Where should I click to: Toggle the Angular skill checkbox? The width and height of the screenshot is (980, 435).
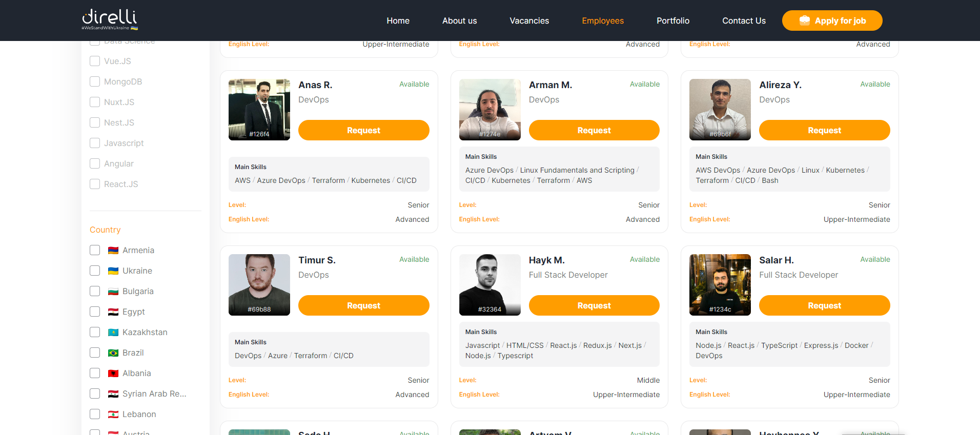tap(95, 163)
